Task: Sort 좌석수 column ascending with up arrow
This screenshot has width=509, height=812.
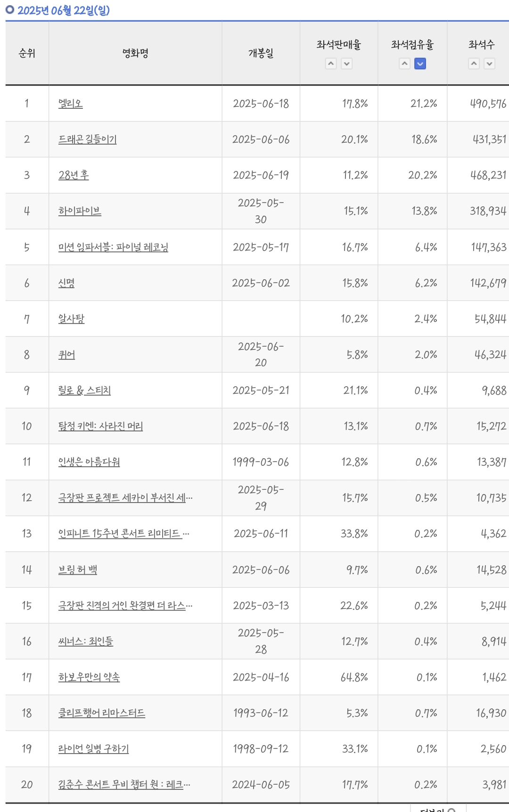Action: 474,64
